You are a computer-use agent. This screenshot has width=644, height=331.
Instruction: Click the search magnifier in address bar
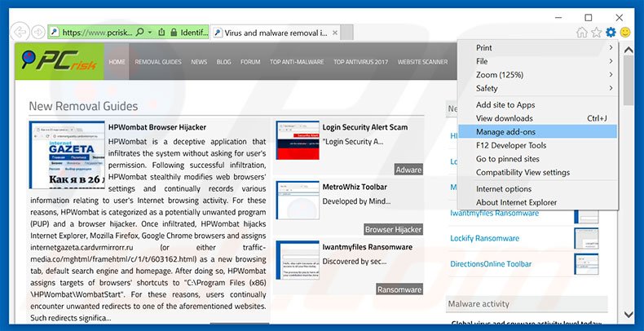[x=139, y=32]
